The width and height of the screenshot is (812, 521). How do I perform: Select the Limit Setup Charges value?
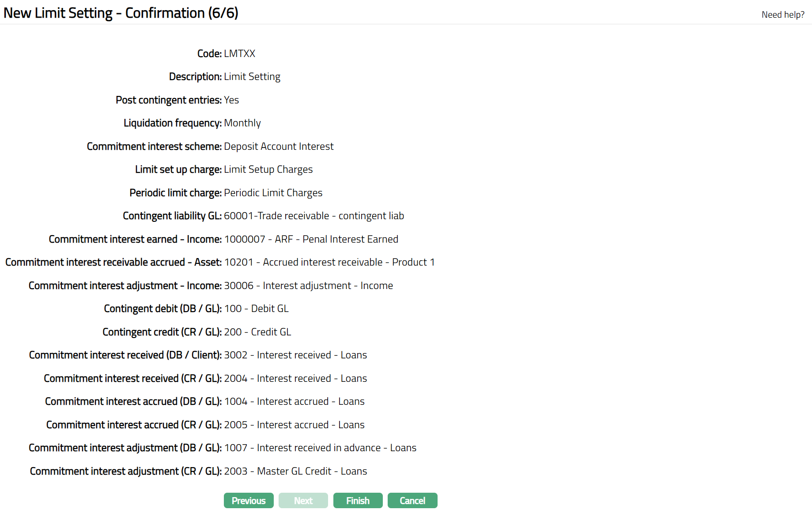click(268, 169)
